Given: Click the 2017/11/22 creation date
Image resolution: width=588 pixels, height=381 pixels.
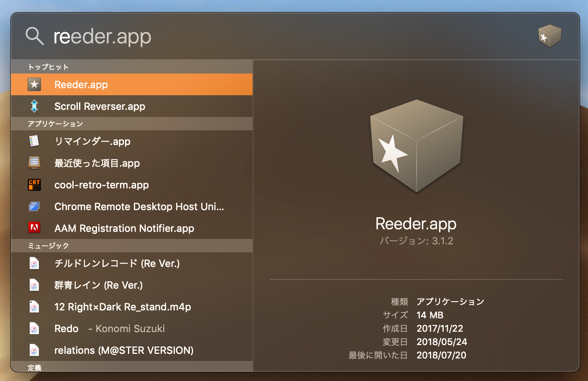Looking at the screenshot, I should (x=440, y=328).
